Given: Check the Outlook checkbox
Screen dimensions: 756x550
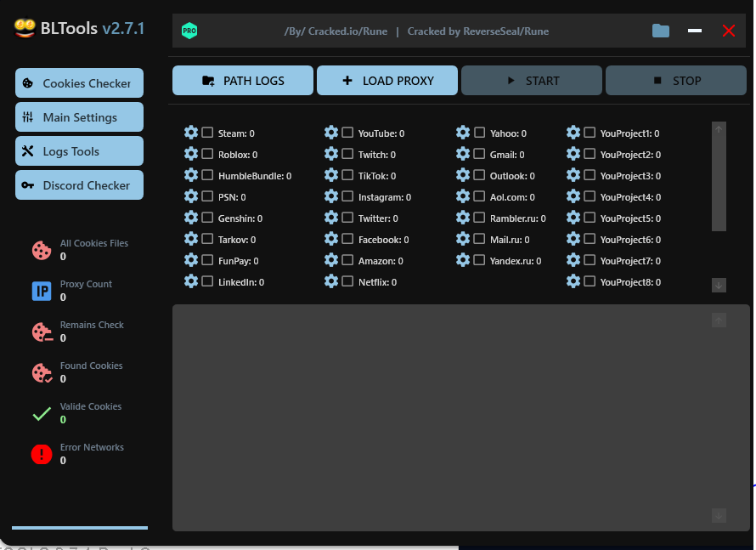Looking at the screenshot, I should click(480, 175).
